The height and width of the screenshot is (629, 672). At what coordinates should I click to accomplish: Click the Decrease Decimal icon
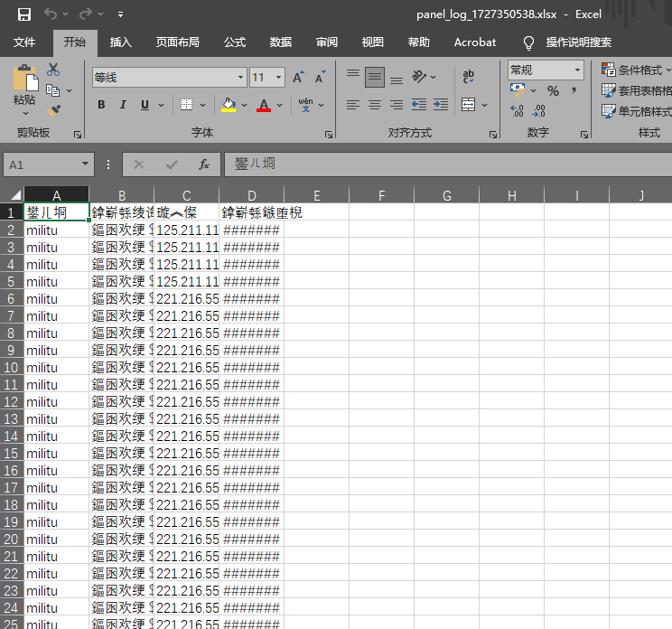pos(539,111)
